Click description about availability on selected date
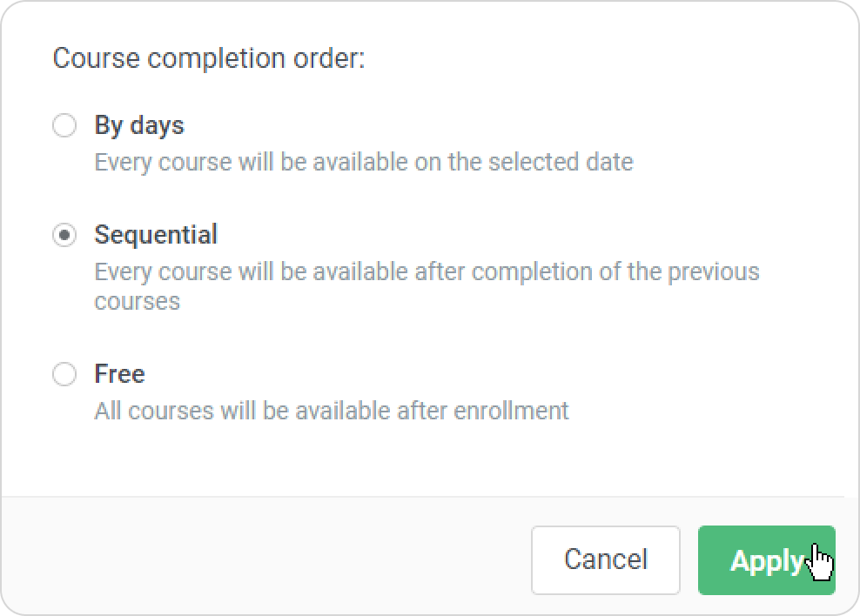Image resolution: width=860 pixels, height=616 pixels. (364, 163)
